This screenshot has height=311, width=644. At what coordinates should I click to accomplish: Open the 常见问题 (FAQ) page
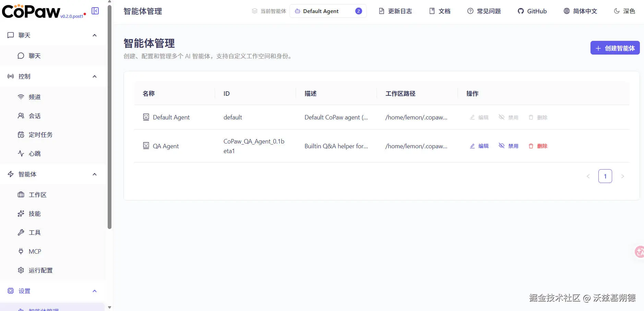[x=485, y=11]
